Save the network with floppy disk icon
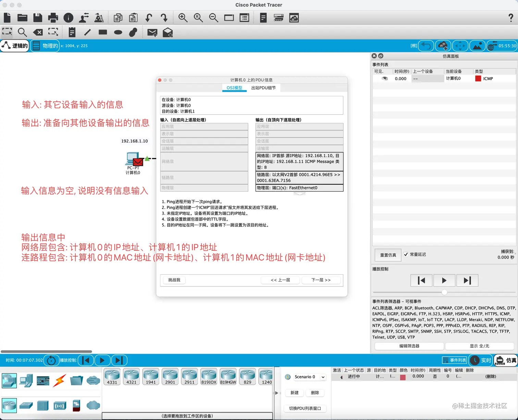 (x=38, y=17)
